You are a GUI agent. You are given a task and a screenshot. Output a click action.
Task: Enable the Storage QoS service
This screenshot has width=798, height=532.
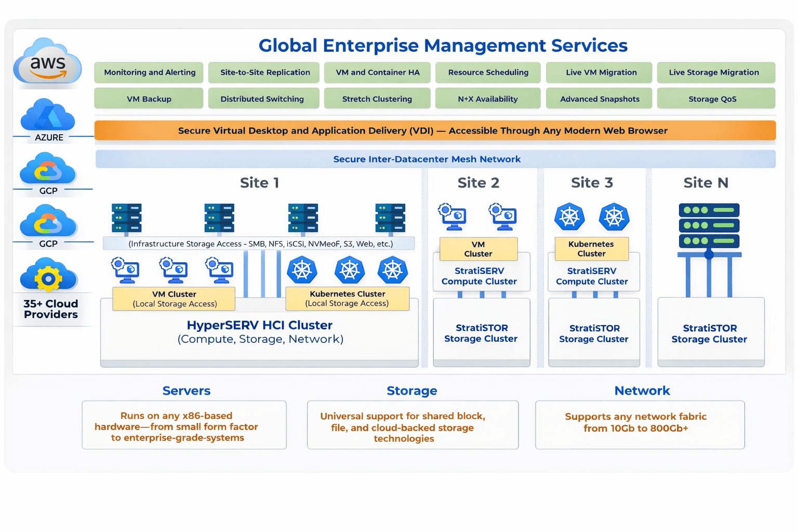click(716, 98)
